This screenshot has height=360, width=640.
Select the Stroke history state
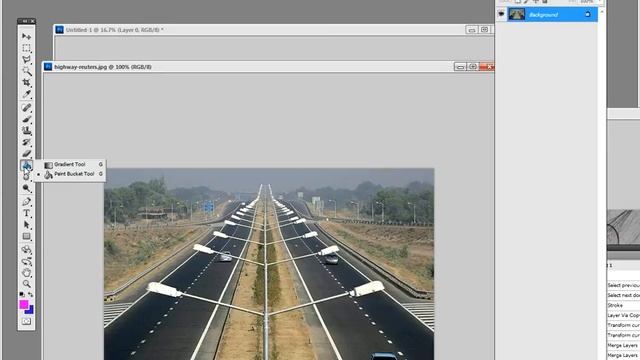tap(623, 305)
